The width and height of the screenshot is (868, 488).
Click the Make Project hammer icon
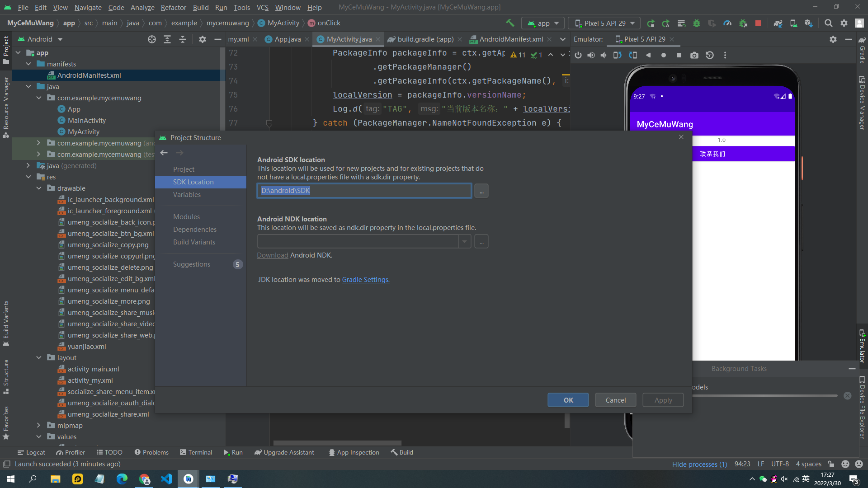click(510, 23)
